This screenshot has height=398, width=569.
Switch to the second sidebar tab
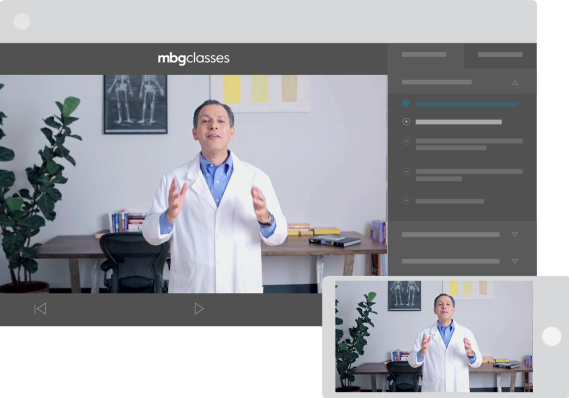pyautogui.click(x=500, y=55)
